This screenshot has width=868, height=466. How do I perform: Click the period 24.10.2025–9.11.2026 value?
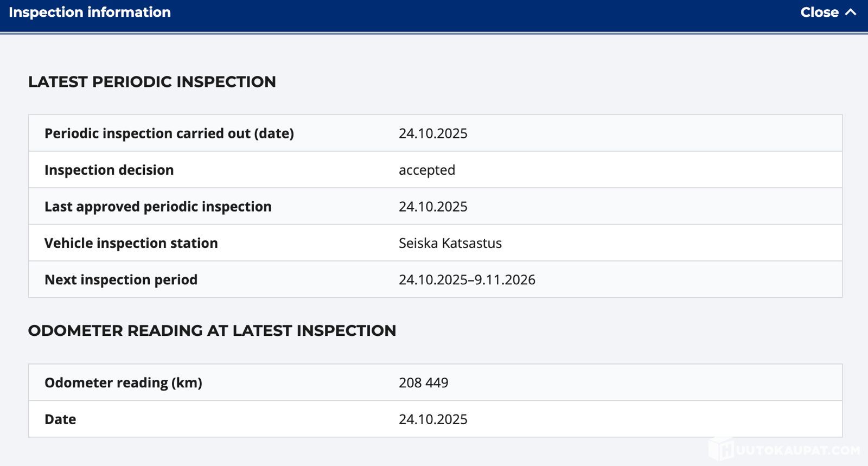(x=467, y=280)
